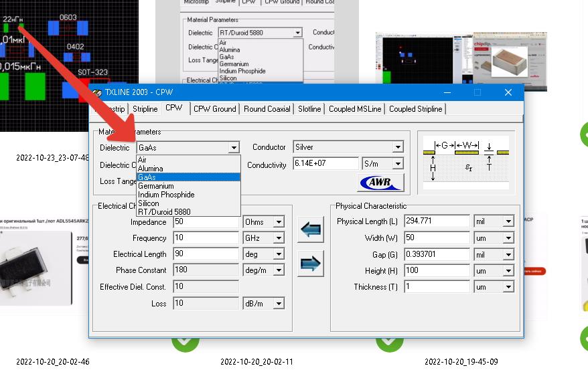This screenshot has width=588, height=380.
Task: Click the Width (W) input field
Action: point(437,237)
